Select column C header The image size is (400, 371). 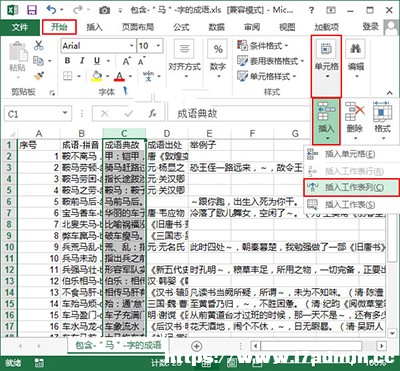(x=124, y=134)
